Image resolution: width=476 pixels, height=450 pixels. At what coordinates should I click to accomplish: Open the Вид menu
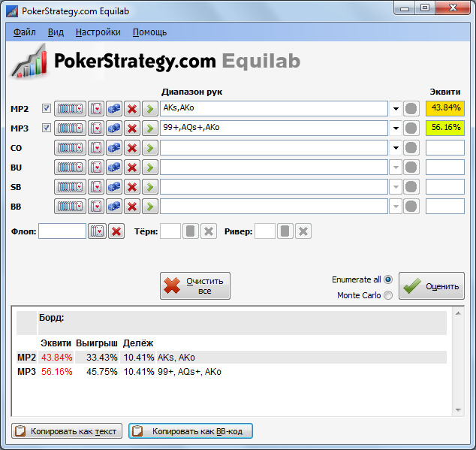(56, 32)
